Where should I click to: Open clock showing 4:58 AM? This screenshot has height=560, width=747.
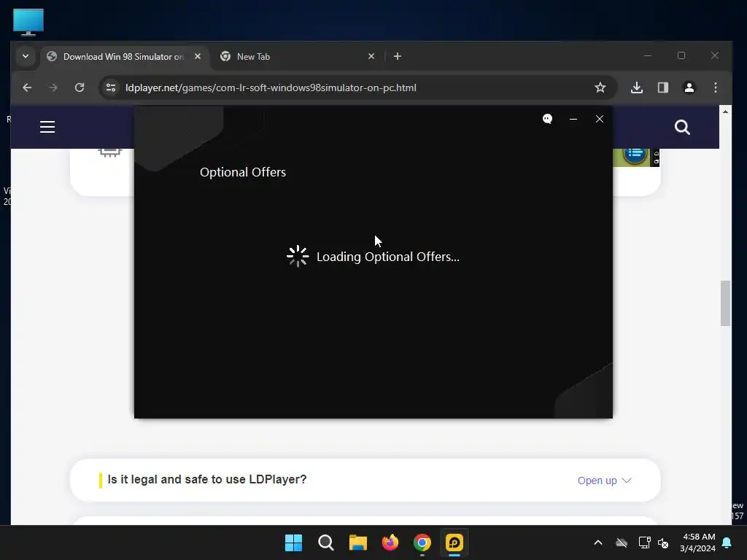pyautogui.click(x=697, y=542)
